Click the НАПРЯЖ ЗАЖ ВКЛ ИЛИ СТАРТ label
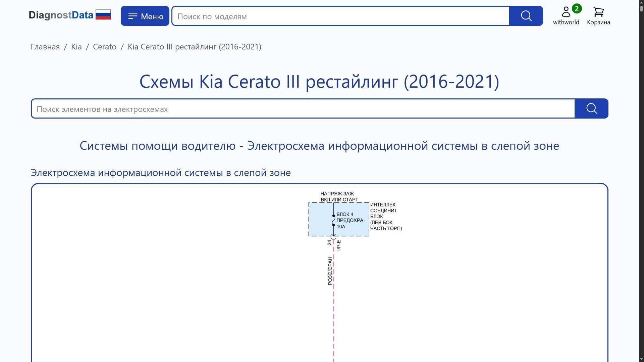Viewport: 644px width, 362px height. coord(339,196)
